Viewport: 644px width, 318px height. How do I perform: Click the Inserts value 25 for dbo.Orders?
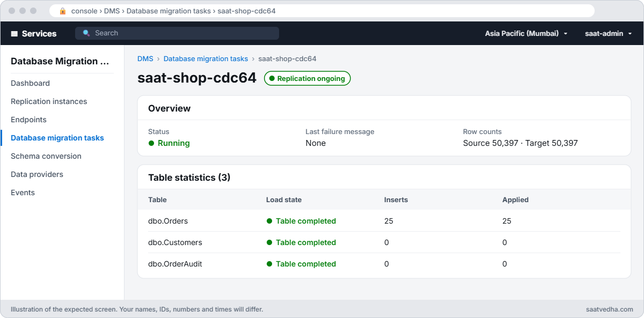(389, 221)
